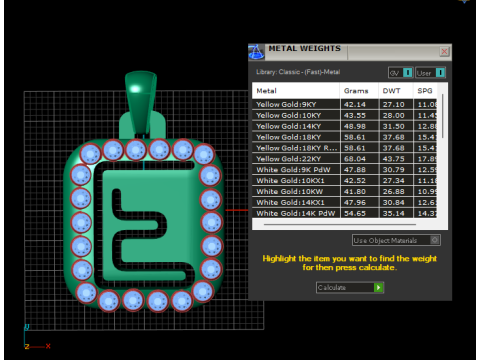Click the 31.50 DWT value

393,126
